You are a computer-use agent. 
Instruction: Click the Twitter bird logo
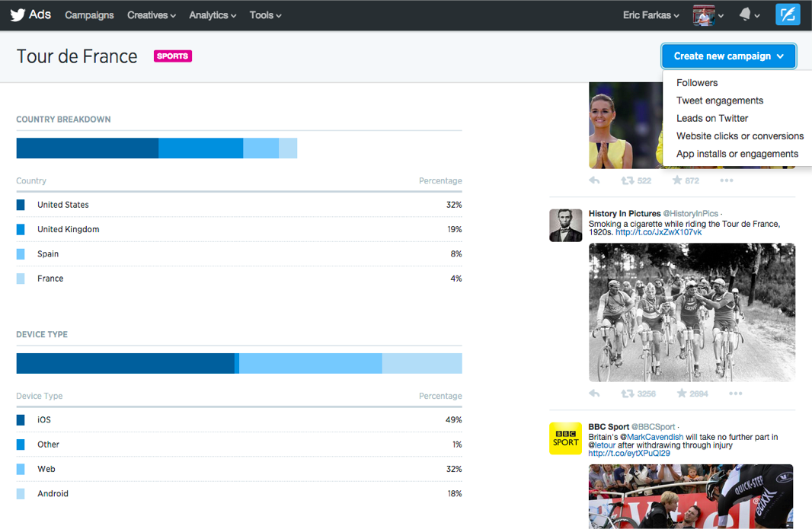pos(18,14)
